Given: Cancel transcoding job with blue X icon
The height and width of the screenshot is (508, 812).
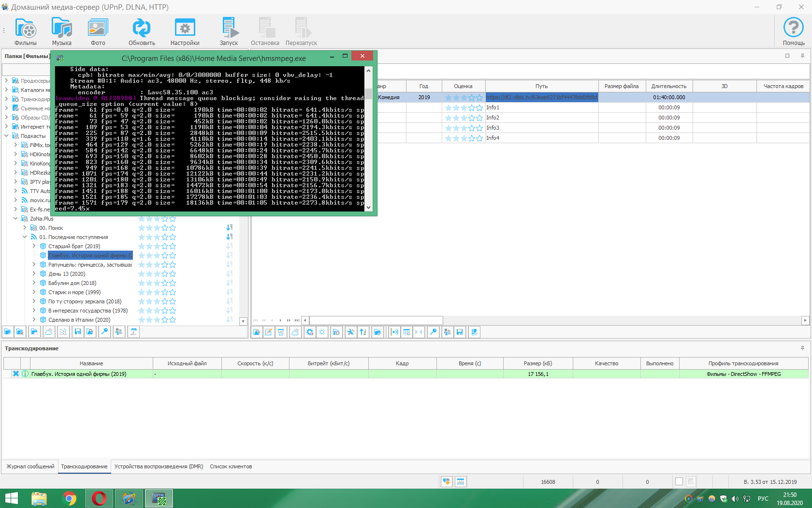Looking at the screenshot, I should [16, 374].
